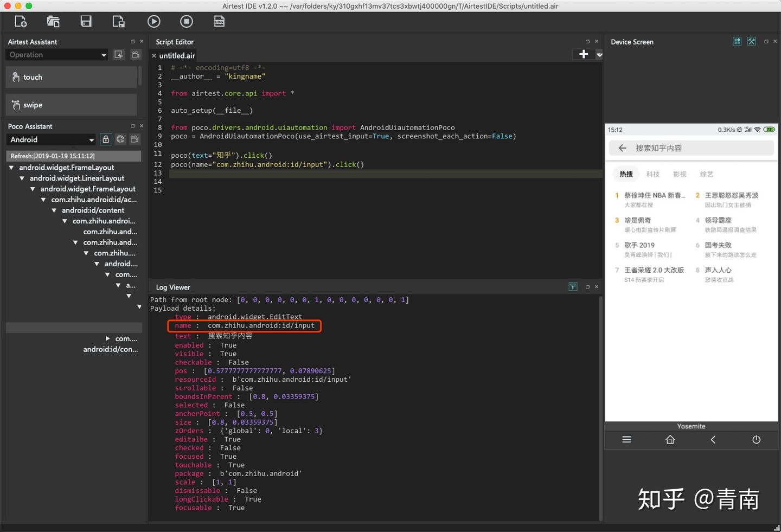Tap the device power button
Viewport: 781px width, 532px height.
coord(757,440)
